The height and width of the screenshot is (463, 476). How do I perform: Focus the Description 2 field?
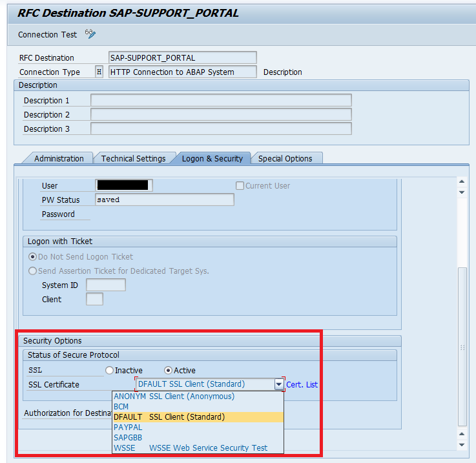[x=221, y=114]
